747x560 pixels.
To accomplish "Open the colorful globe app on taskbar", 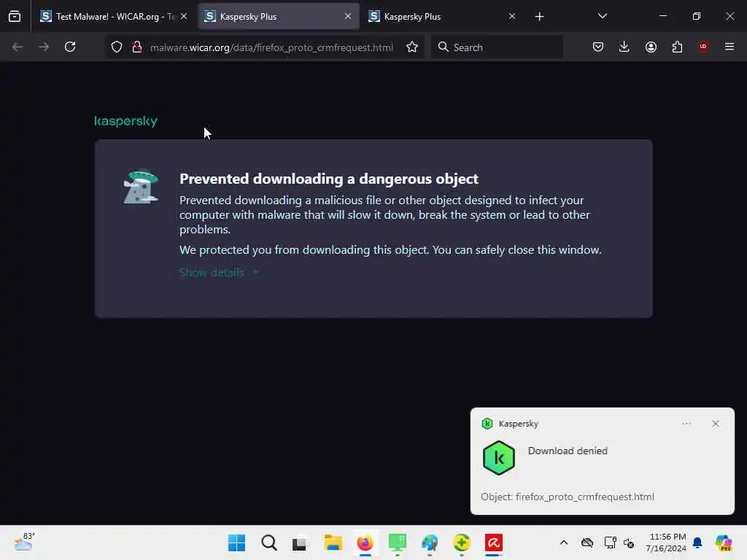I will pos(429,542).
